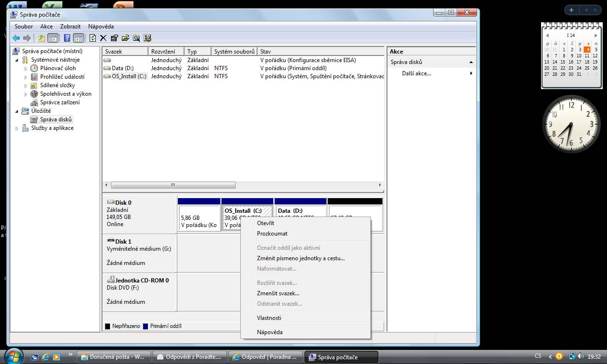Select Služby a aplikace tree node
Screen dimensions: 607x364
pos(52,128)
